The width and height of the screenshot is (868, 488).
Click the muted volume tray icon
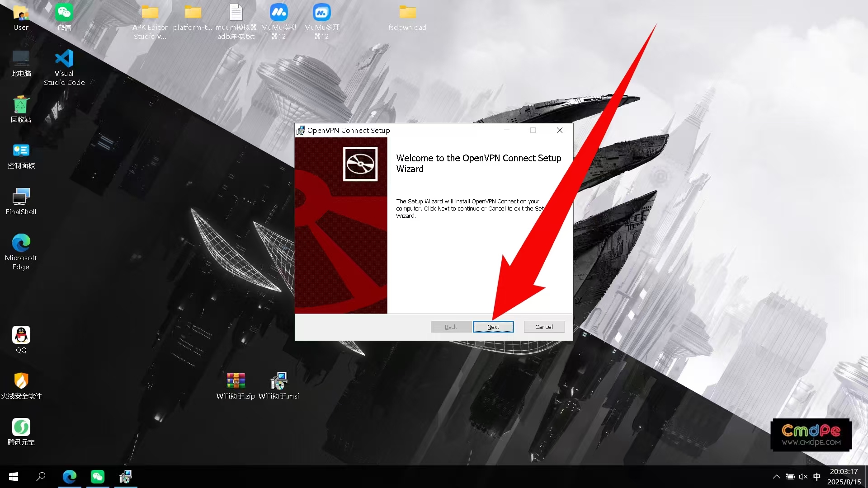coord(803,477)
